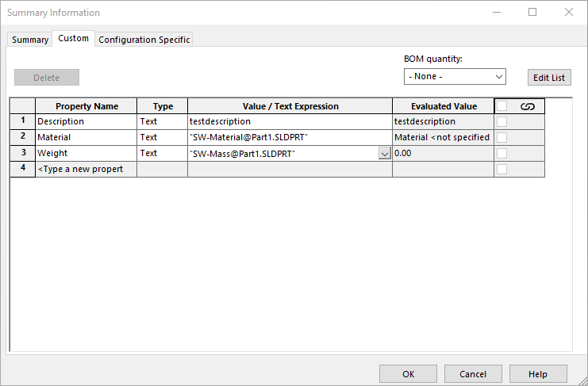Check the link box for Material row

pyautogui.click(x=502, y=138)
